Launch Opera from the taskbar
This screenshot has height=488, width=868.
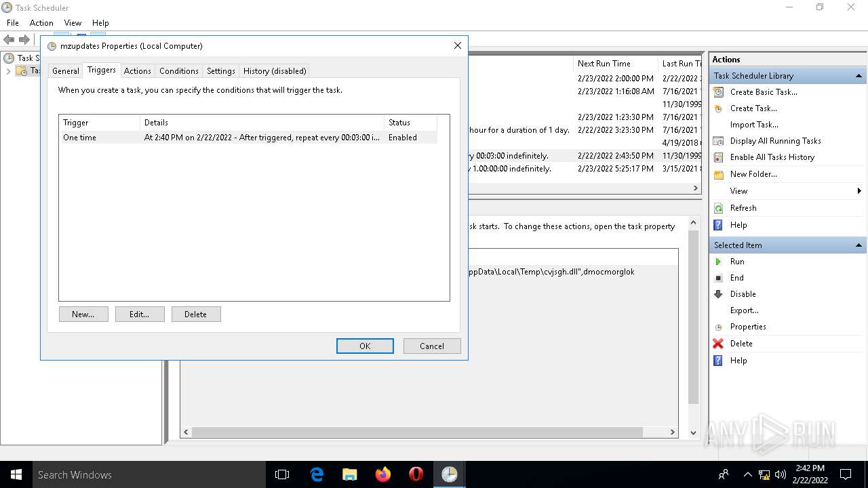coord(416,474)
